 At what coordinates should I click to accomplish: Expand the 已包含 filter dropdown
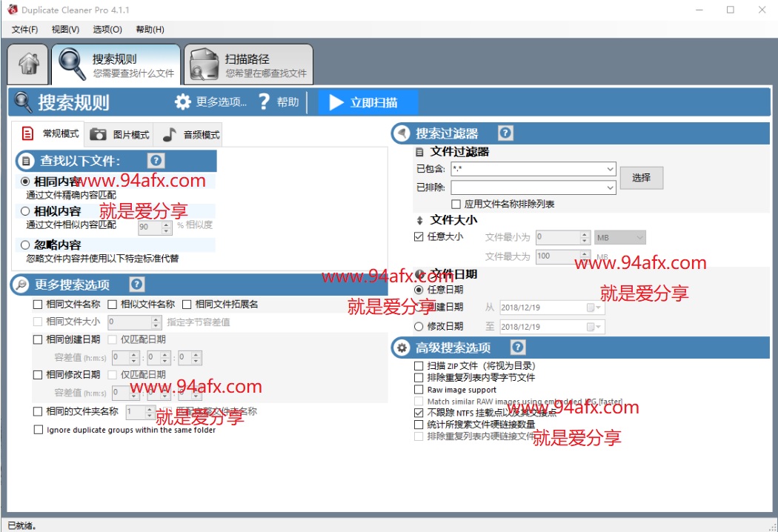pos(611,169)
